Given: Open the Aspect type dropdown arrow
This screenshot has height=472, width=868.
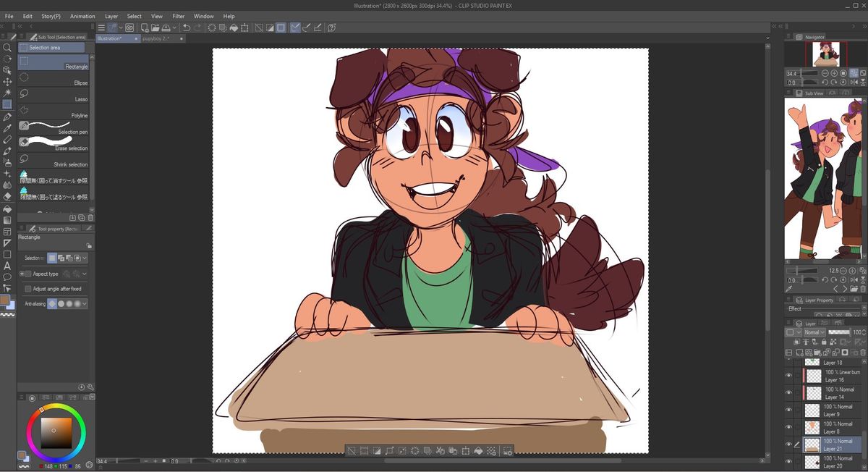Looking at the screenshot, I should point(85,274).
